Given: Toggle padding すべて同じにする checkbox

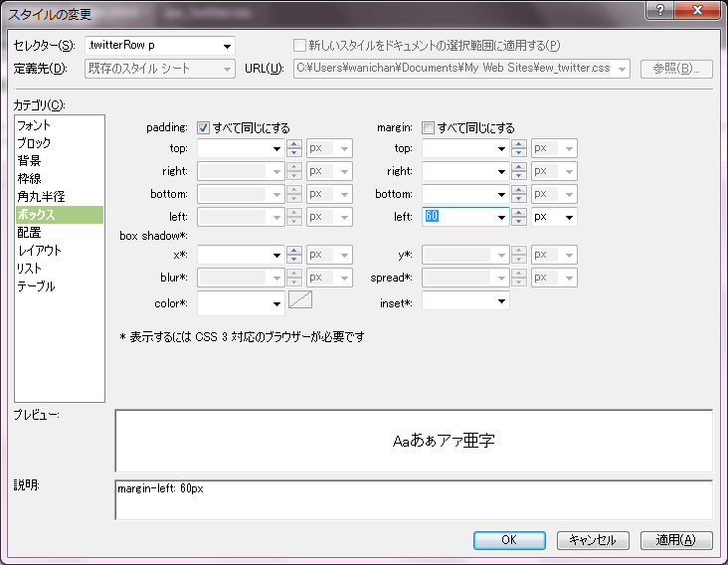Looking at the screenshot, I should 203,127.
